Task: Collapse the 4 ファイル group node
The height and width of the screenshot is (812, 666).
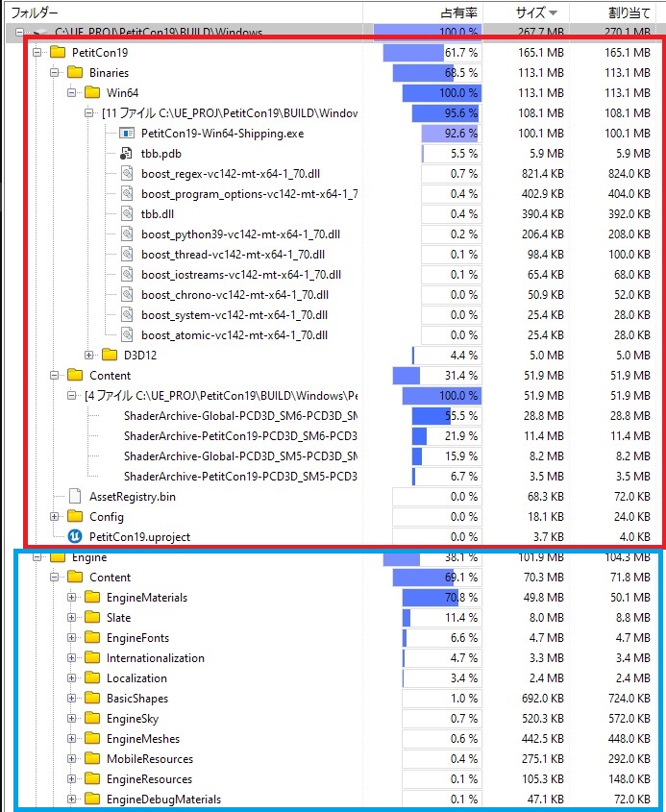Action: (71, 396)
